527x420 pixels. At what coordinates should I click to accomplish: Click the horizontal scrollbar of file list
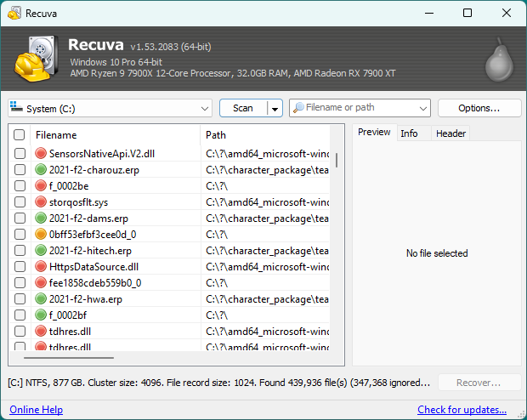[x=69, y=358]
